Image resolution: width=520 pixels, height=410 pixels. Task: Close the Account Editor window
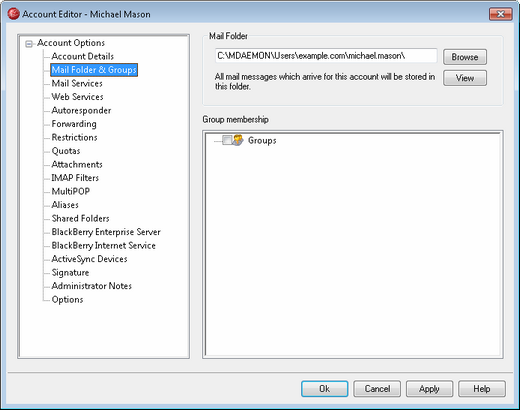point(500,14)
